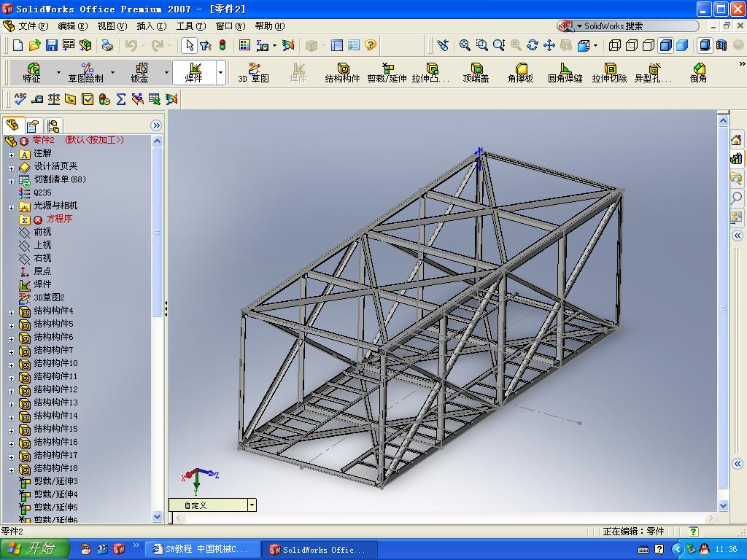747x560 pixels.
Task: Start a 3D草图 sketch
Action: tap(253, 73)
